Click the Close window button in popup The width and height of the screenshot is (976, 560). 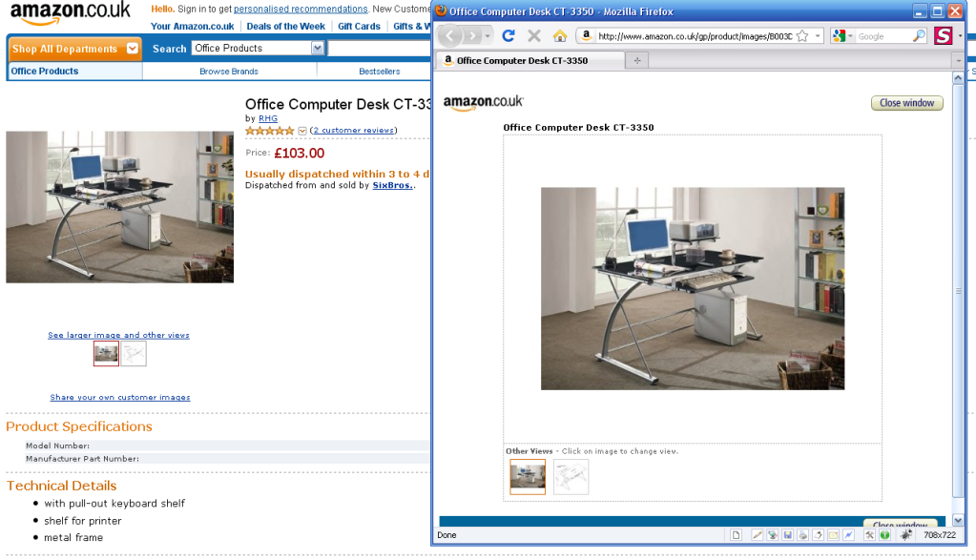(907, 103)
